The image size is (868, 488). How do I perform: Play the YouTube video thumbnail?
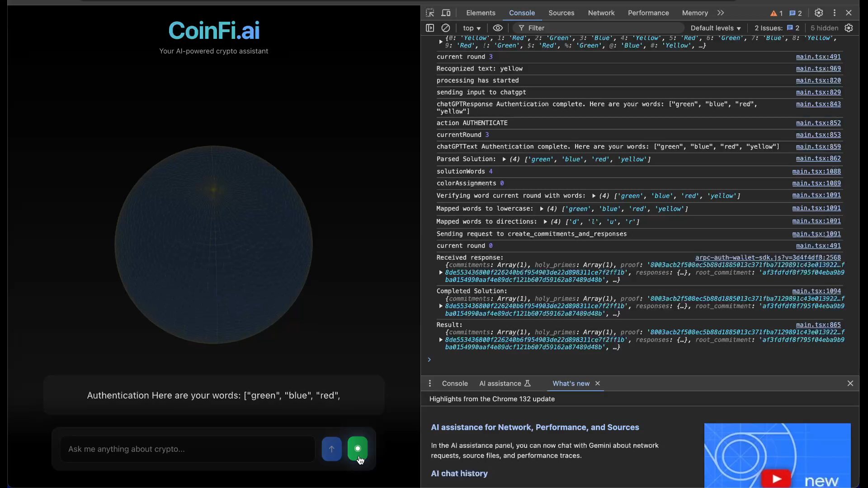(x=776, y=479)
